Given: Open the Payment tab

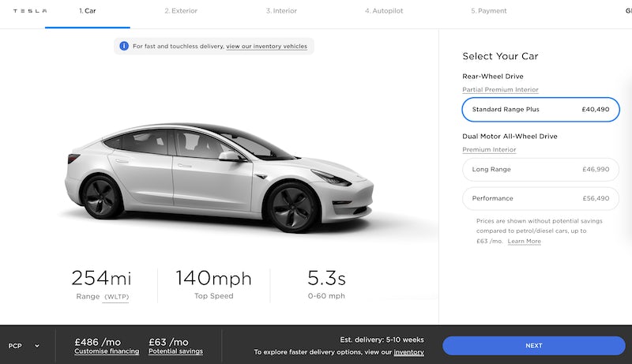Looking at the screenshot, I should [488, 11].
